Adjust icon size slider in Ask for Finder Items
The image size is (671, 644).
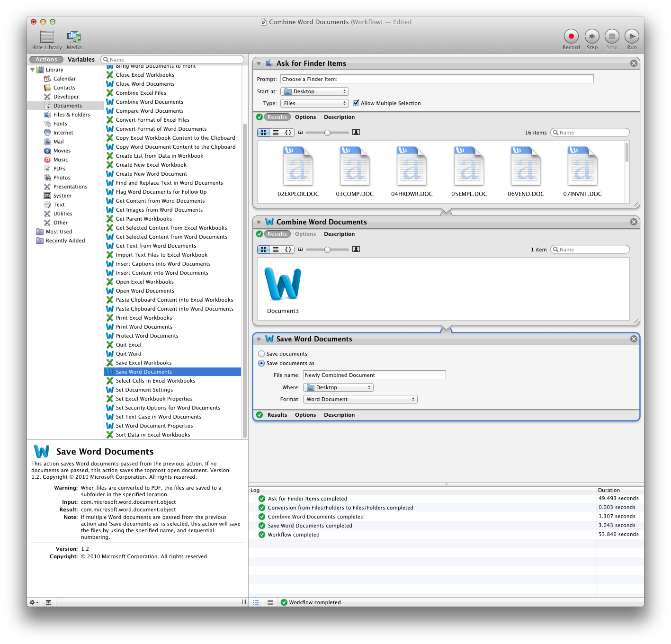click(x=327, y=133)
